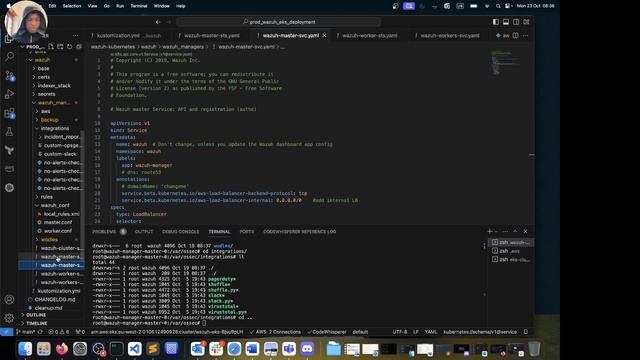Create a new file in the explorer

[x=51, y=47]
